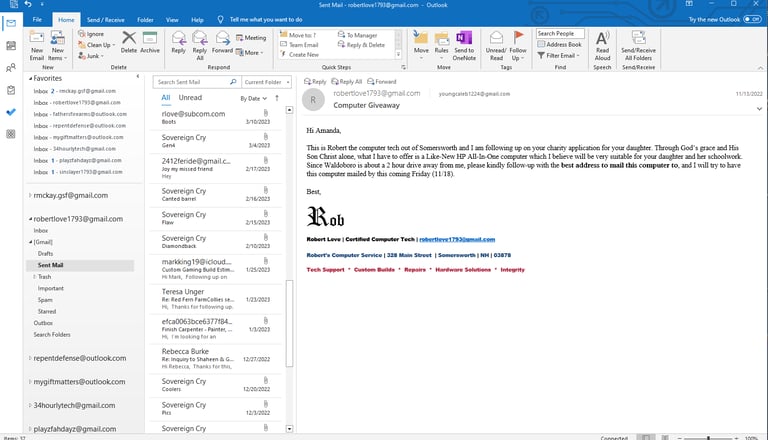Switch to the Send / Receive tab
The width and height of the screenshot is (768, 440).
coord(105,20)
